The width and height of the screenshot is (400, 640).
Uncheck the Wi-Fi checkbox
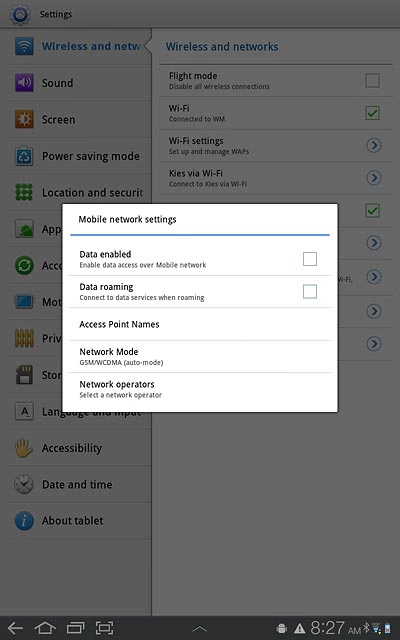(372, 113)
